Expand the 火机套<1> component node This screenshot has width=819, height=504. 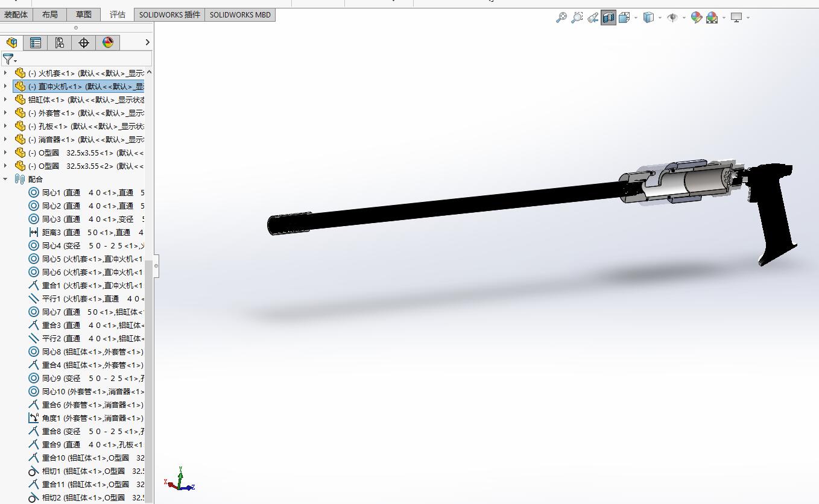(6, 73)
